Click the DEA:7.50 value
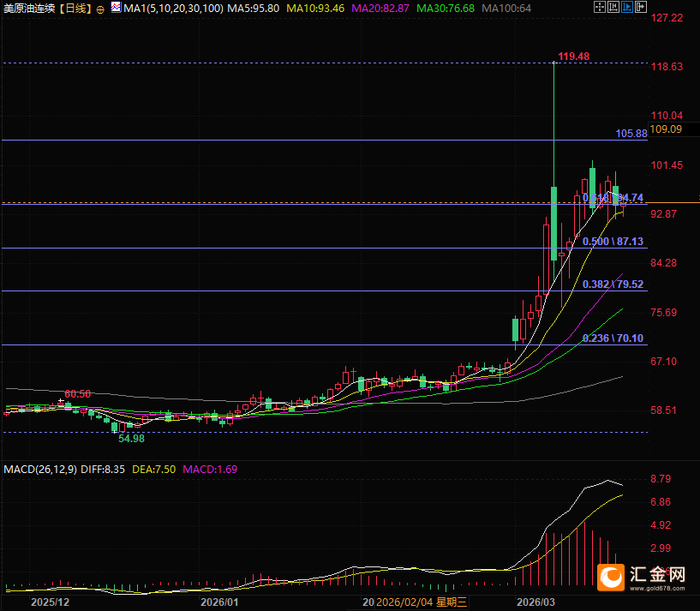 pyautogui.click(x=154, y=470)
